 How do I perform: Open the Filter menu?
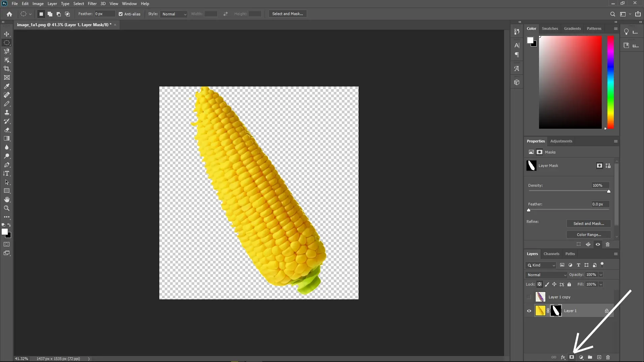click(x=92, y=4)
